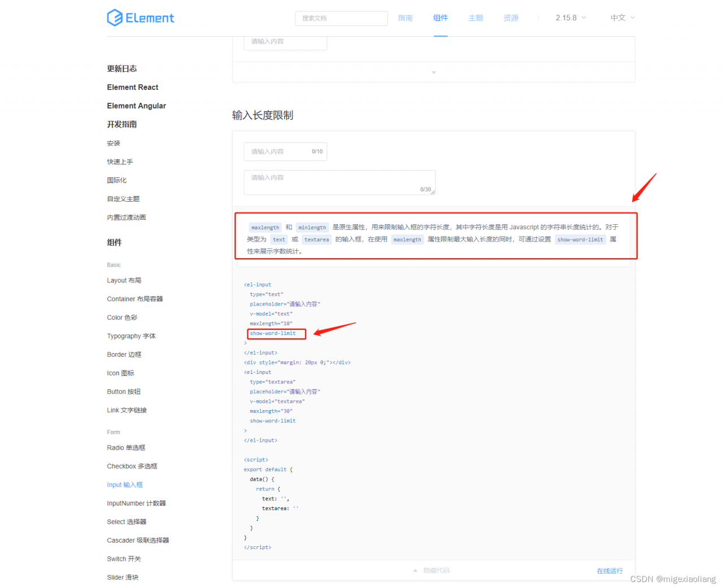This screenshot has width=723, height=588.
Task: Select Button 按钮 in the sidebar
Action: [124, 392]
